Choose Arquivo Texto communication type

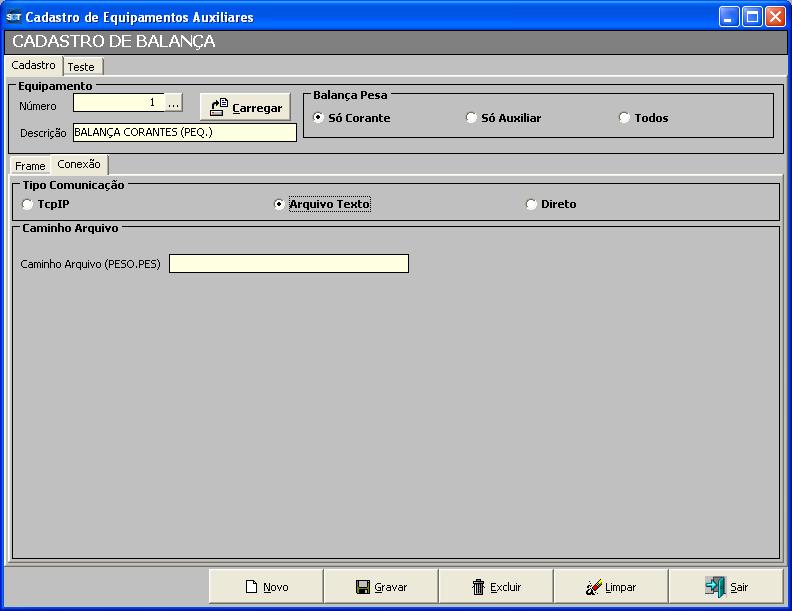[280, 204]
